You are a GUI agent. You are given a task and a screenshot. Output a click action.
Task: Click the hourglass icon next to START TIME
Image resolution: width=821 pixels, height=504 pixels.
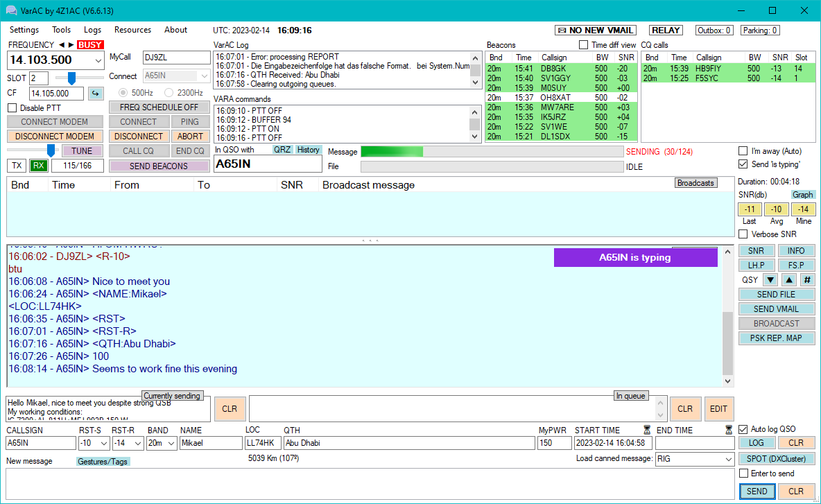pos(647,430)
